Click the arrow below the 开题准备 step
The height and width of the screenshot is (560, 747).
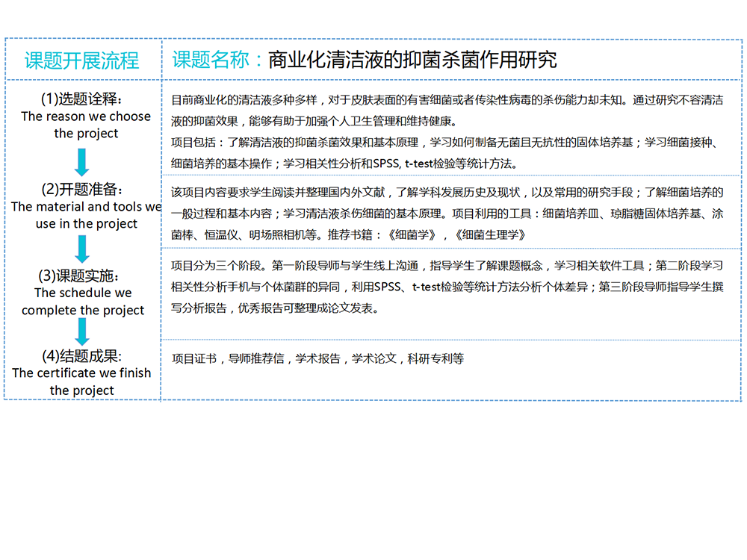(x=82, y=249)
